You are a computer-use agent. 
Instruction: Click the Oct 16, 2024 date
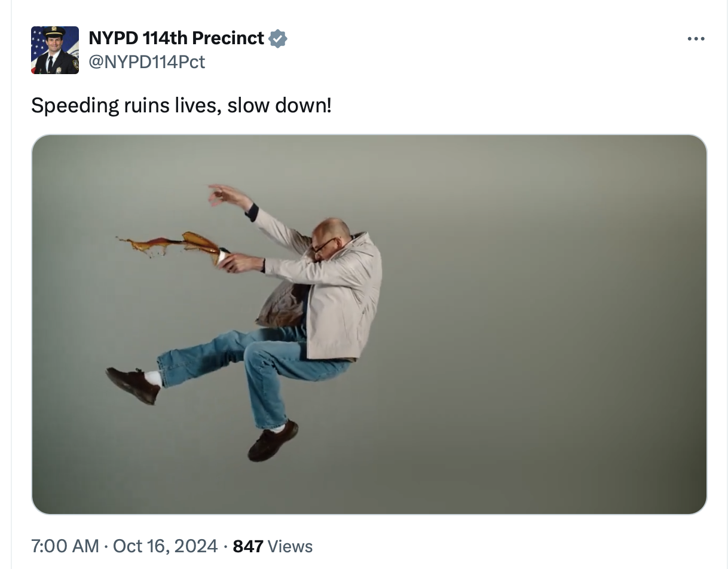point(165,546)
